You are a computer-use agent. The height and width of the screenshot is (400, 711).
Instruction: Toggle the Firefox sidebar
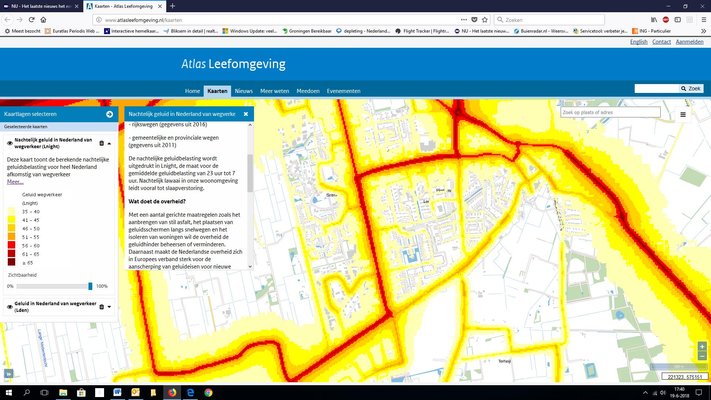tap(677, 20)
